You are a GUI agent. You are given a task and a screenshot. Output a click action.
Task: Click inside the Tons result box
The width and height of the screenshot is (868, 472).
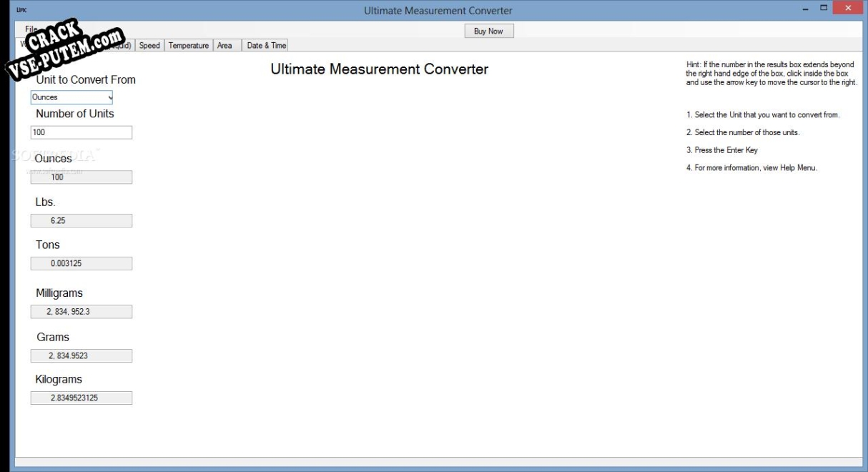[82, 263]
